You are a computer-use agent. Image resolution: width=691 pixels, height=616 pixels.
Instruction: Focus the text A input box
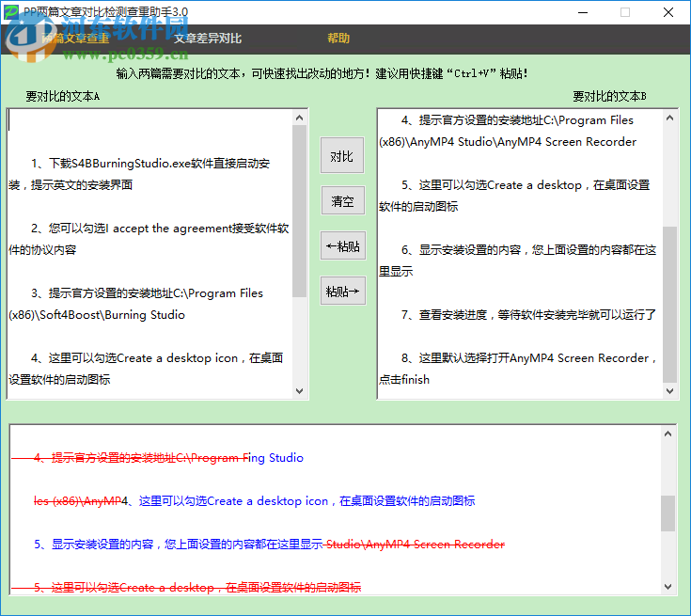pyautogui.click(x=149, y=254)
